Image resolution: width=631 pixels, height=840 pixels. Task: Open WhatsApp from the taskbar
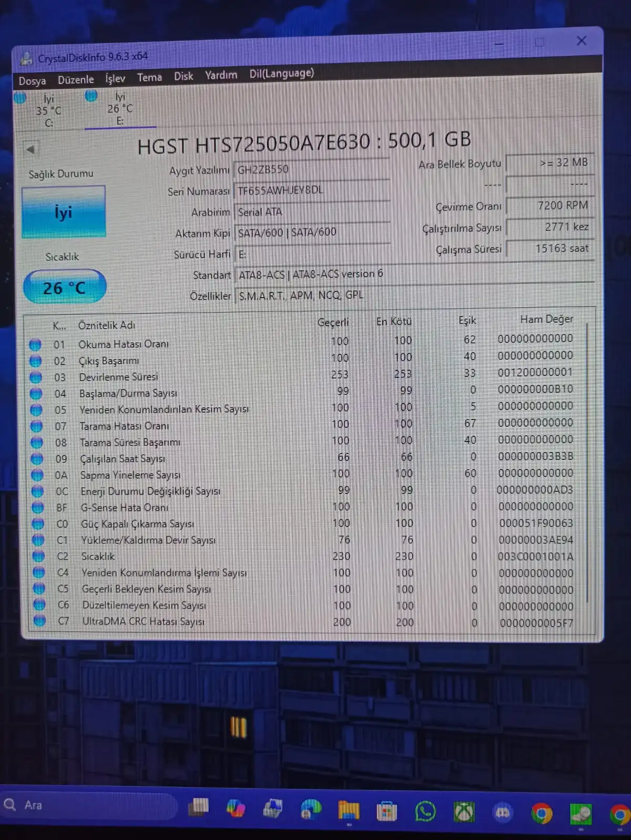[425, 812]
